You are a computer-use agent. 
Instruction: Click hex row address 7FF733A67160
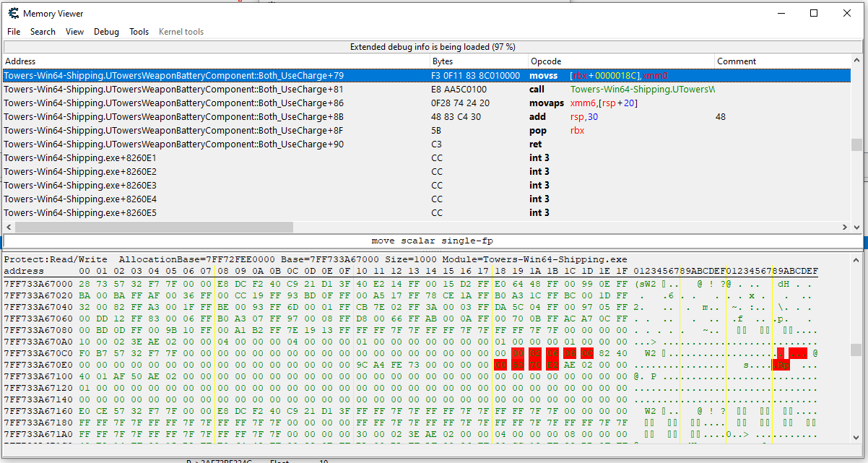pos(38,411)
